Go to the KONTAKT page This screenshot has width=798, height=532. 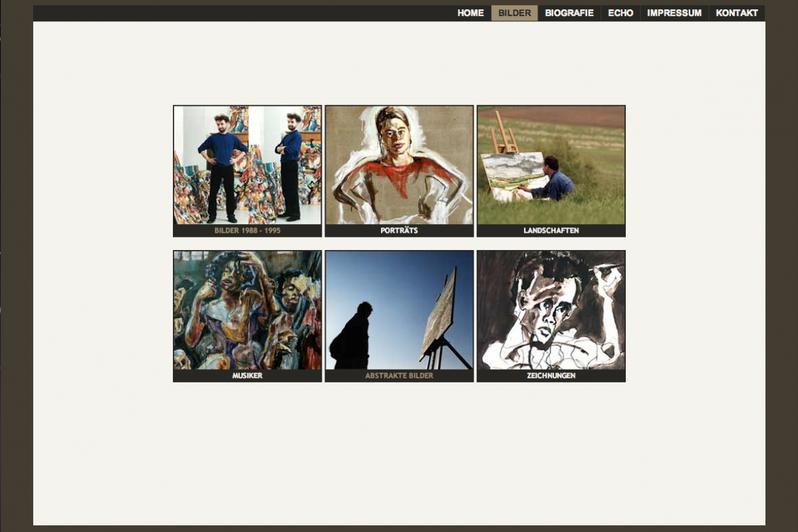[737, 13]
